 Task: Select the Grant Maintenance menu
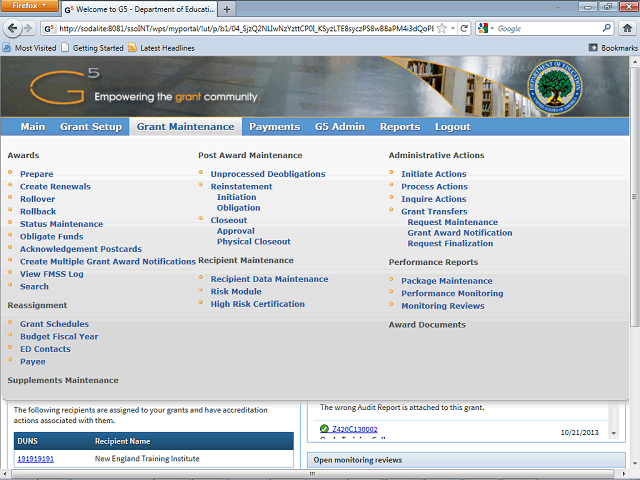point(186,127)
